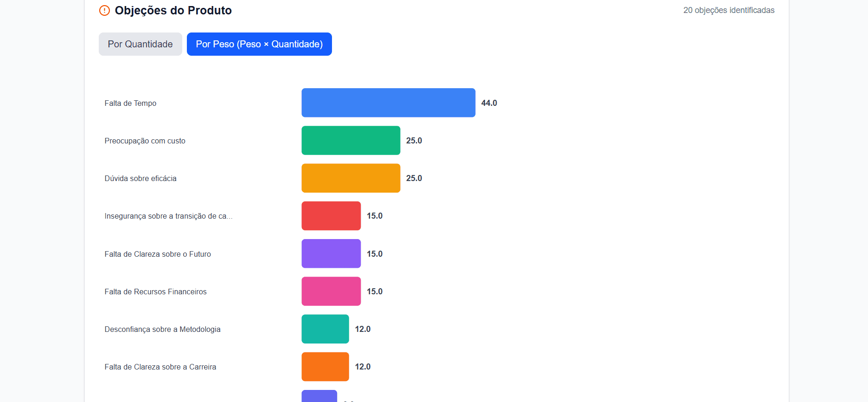Click the orange Falta de Clareza sobre a Carreira bar

click(325, 367)
